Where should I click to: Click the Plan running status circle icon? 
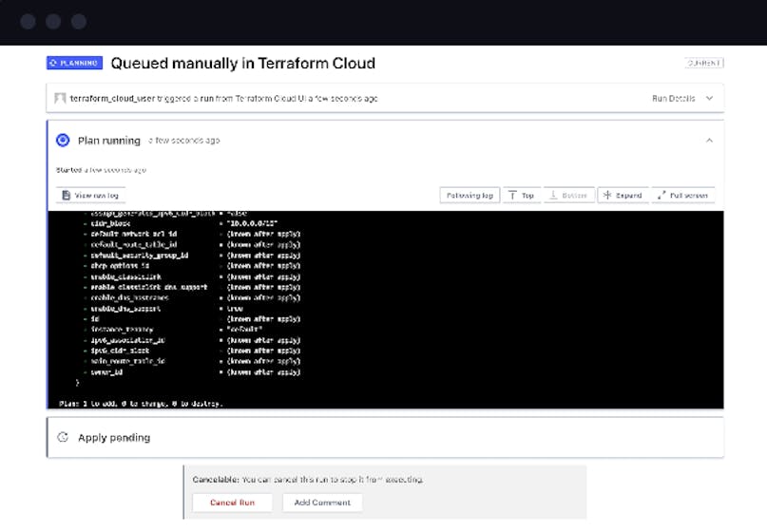pyautogui.click(x=63, y=141)
